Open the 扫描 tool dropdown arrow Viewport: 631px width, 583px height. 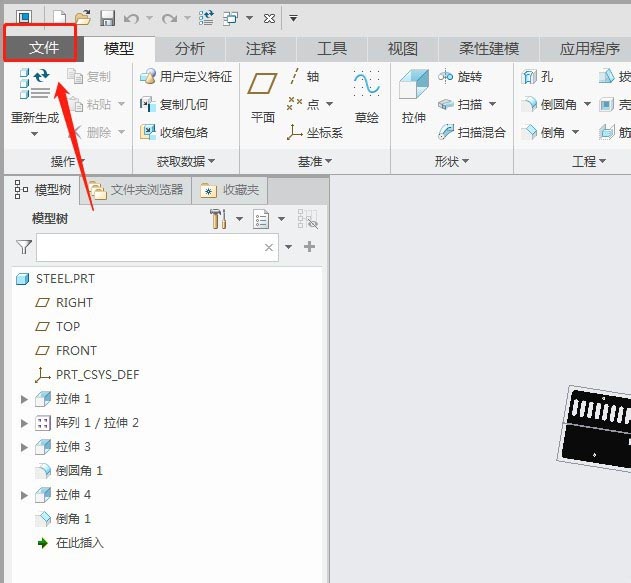click(x=492, y=104)
